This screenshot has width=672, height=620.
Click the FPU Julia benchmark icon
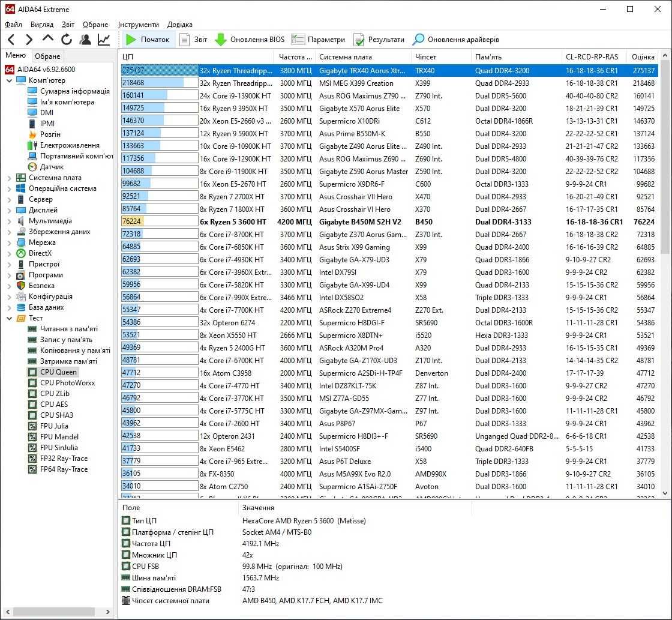tap(32, 426)
